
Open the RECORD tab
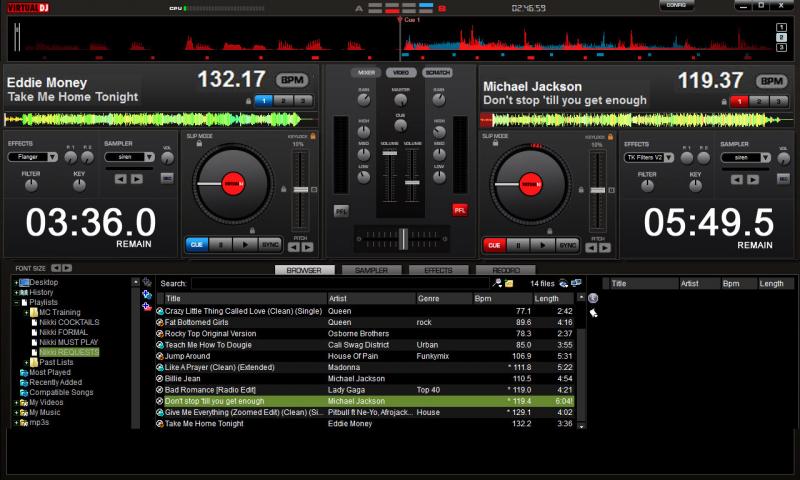tap(506, 270)
